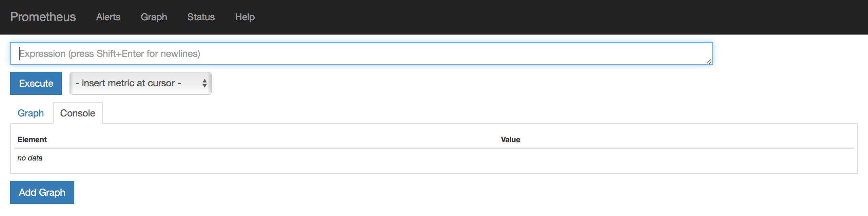The height and width of the screenshot is (216, 868).
Task: Click the no data table row
Action: 30,158
